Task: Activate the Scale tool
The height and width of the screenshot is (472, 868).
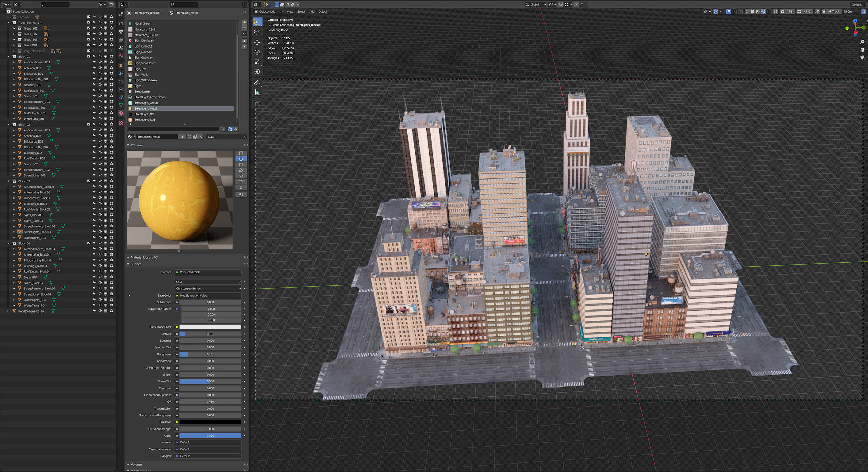Action: (x=257, y=62)
